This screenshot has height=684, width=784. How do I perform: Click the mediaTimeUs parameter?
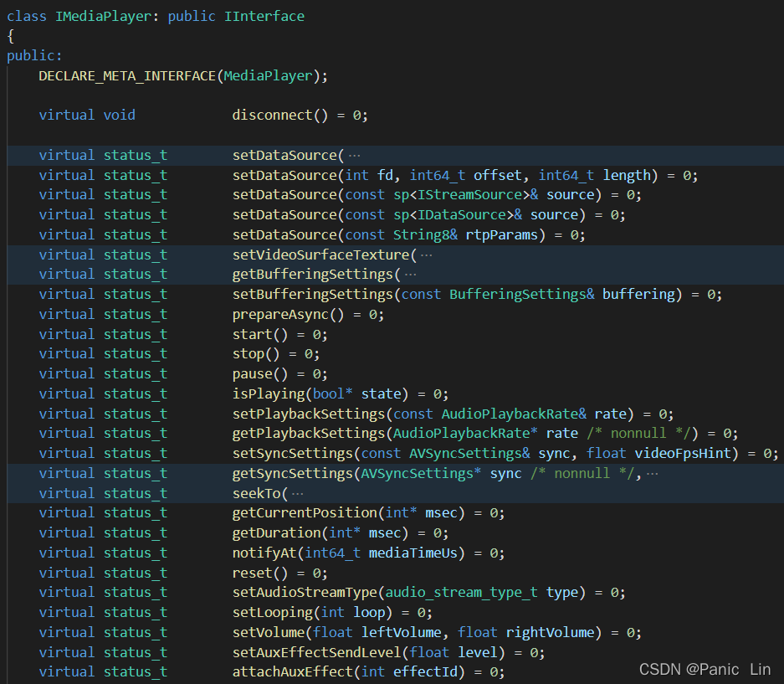click(413, 553)
